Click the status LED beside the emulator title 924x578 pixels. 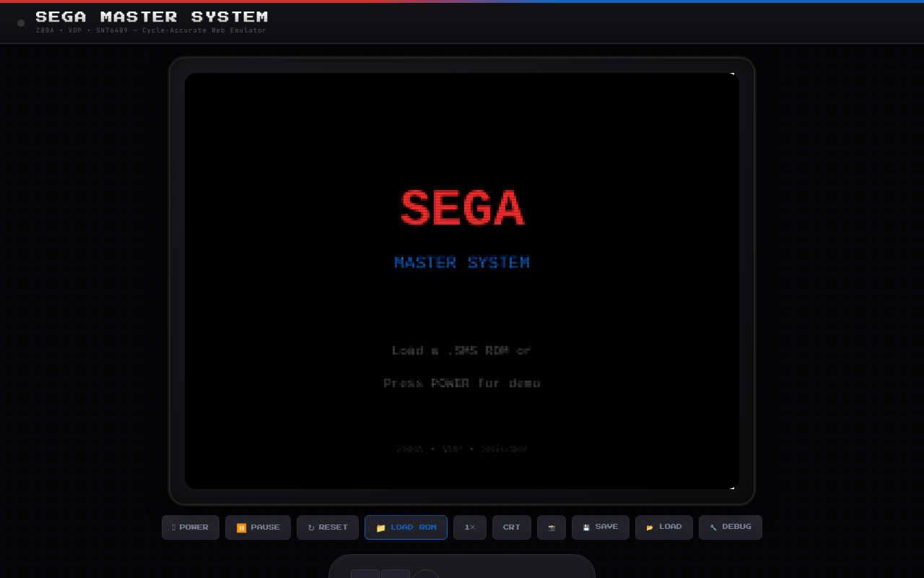click(x=20, y=22)
